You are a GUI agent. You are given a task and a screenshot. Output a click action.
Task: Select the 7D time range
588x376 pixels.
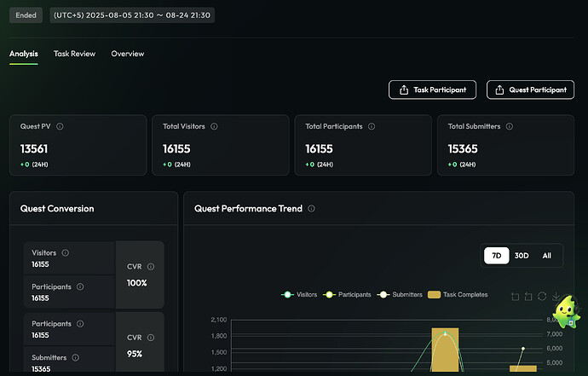496,256
